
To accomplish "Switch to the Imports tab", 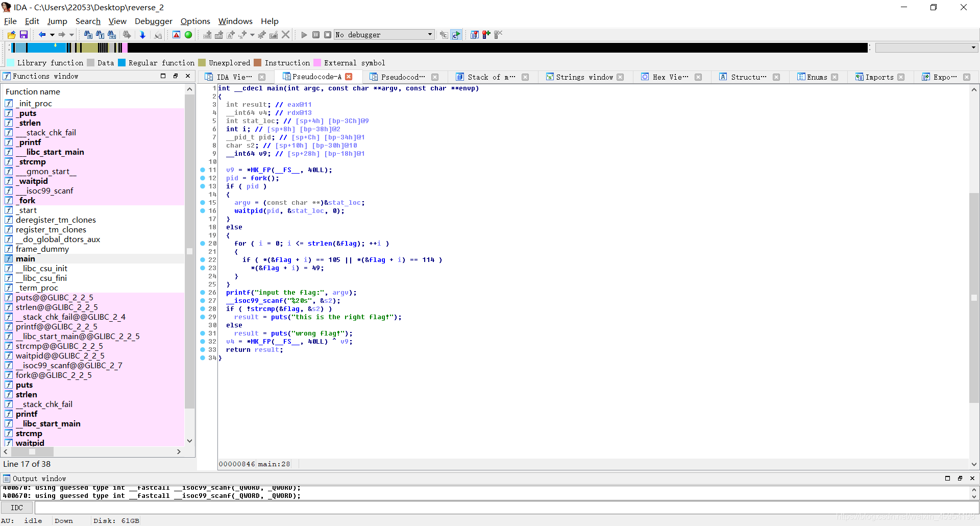I will tap(879, 77).
